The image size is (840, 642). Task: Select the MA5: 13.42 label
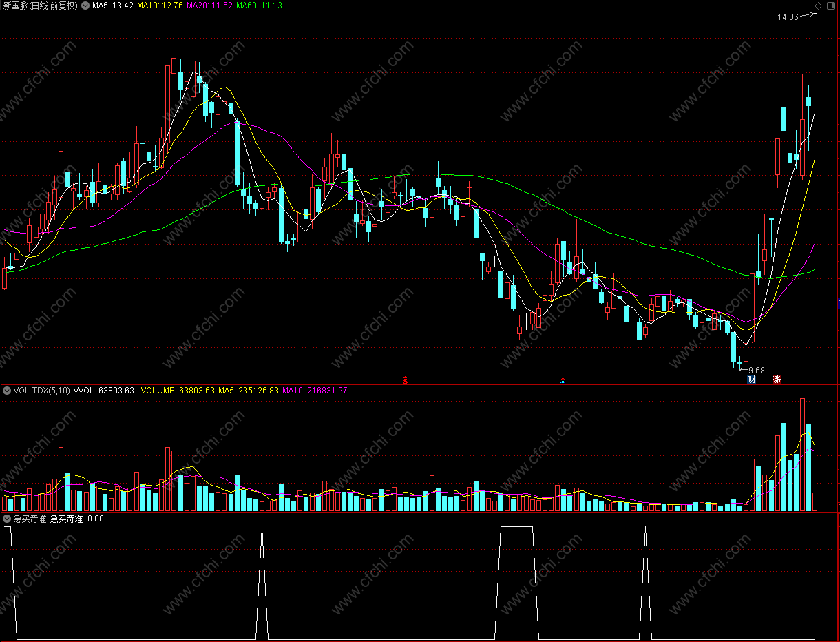coord(113,6)
